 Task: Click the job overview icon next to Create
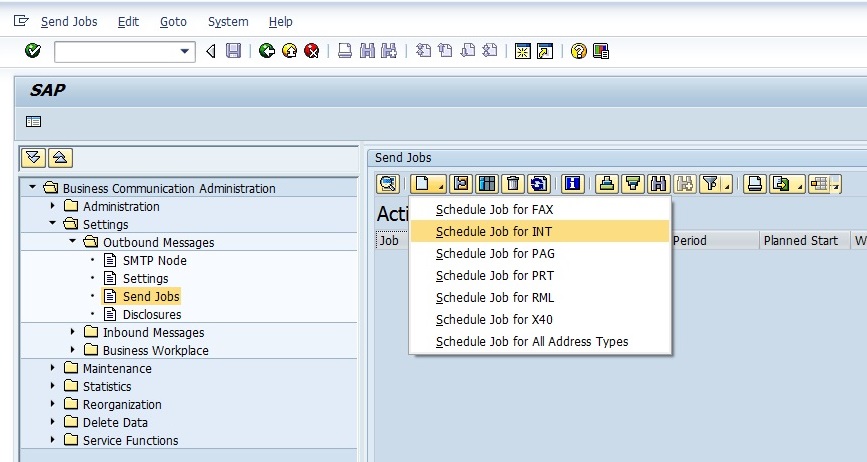point(461,183)
